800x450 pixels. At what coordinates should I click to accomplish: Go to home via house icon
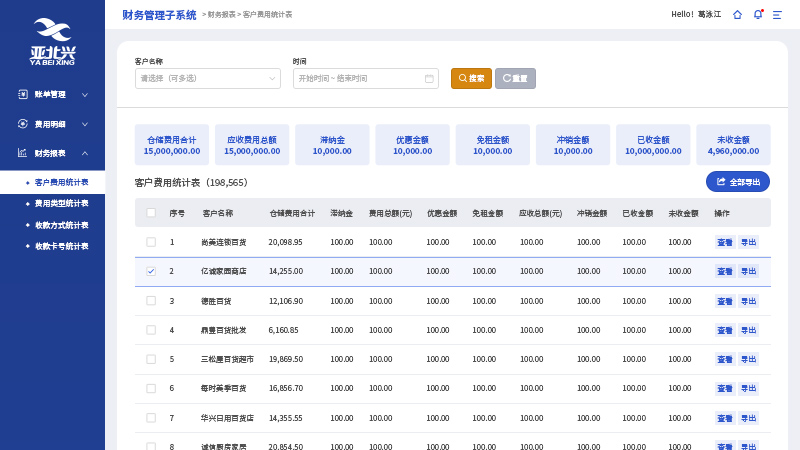(x=737, y=15)
